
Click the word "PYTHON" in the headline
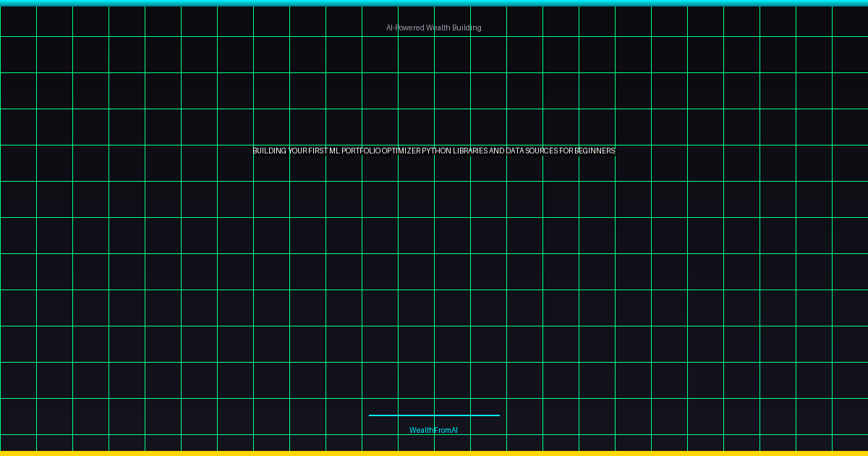[x=437, y=151]
